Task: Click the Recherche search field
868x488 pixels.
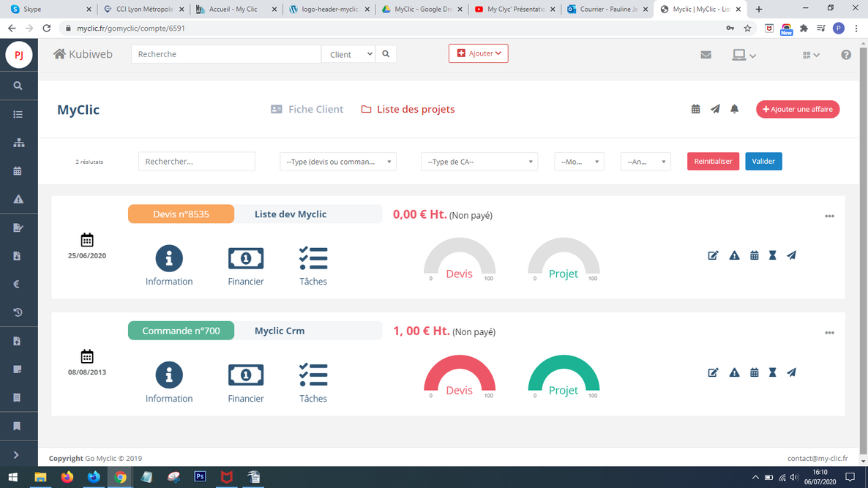Action: [x=226, y=54]
